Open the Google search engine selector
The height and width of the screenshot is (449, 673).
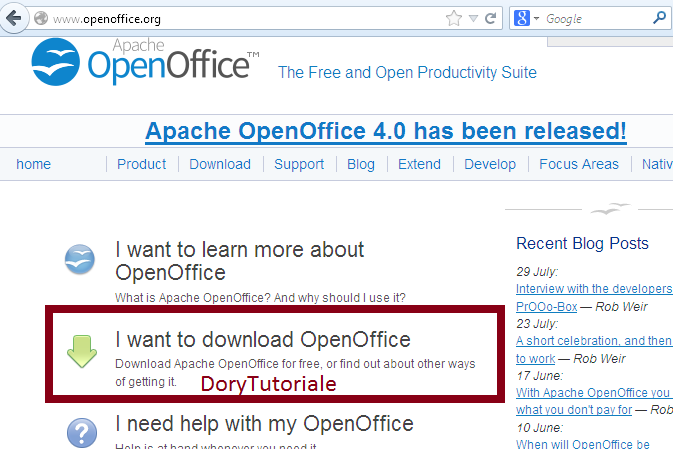tap(526, 18)
